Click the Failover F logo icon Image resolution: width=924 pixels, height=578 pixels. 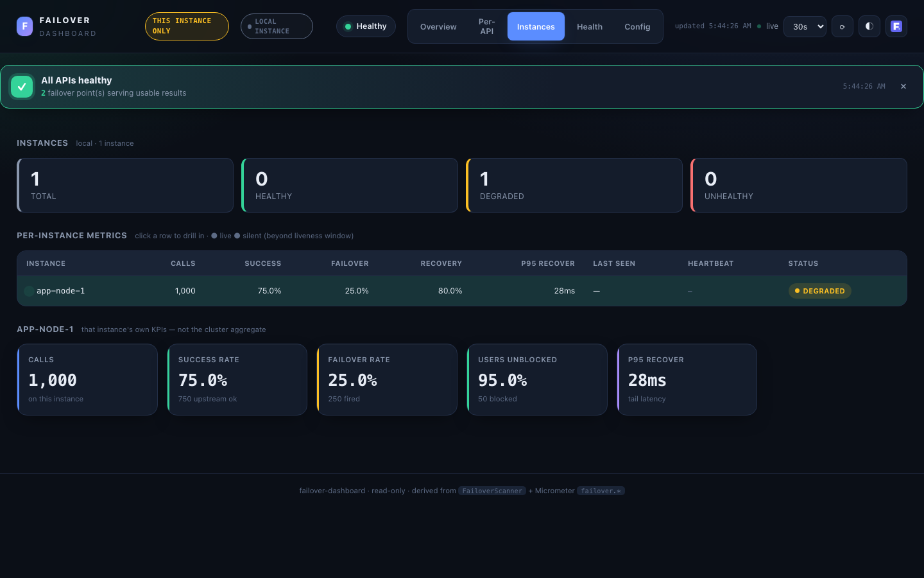(x=24, y=26)
